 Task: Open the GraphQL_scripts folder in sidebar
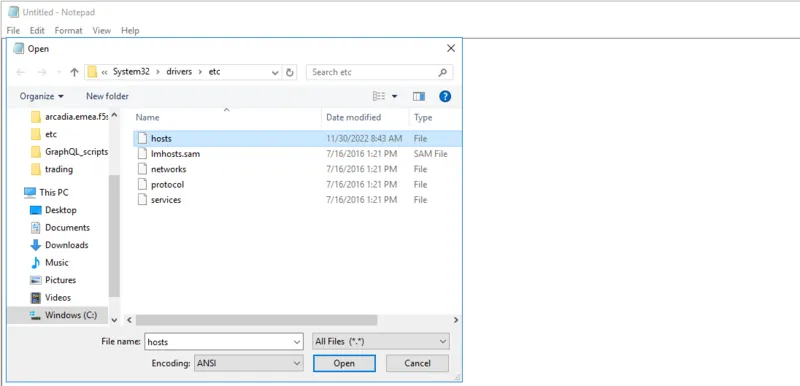(69, 151)
